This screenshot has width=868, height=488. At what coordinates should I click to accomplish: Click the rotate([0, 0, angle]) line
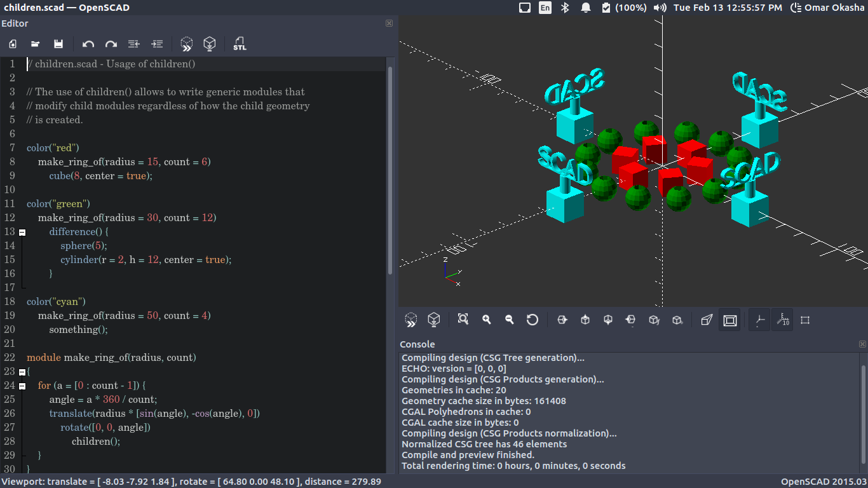[x=105, y=428]
